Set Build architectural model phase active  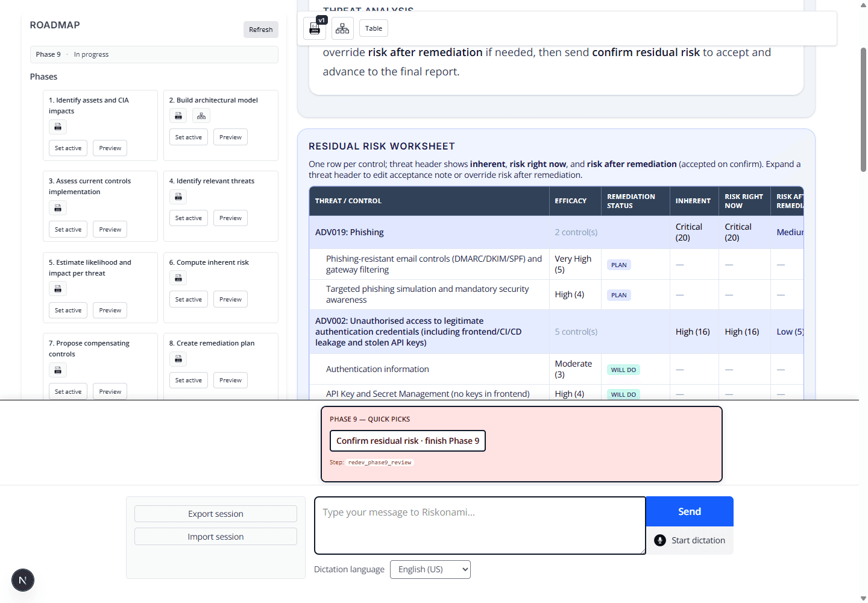(189, 137)
